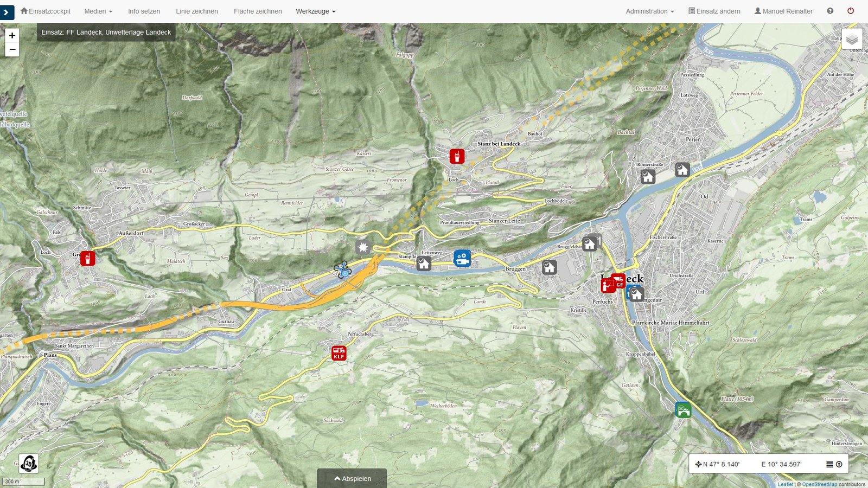Select the grey explosion marker on the map
The height and width of the screenshot is (488, 868).
(x=363, y=247)
